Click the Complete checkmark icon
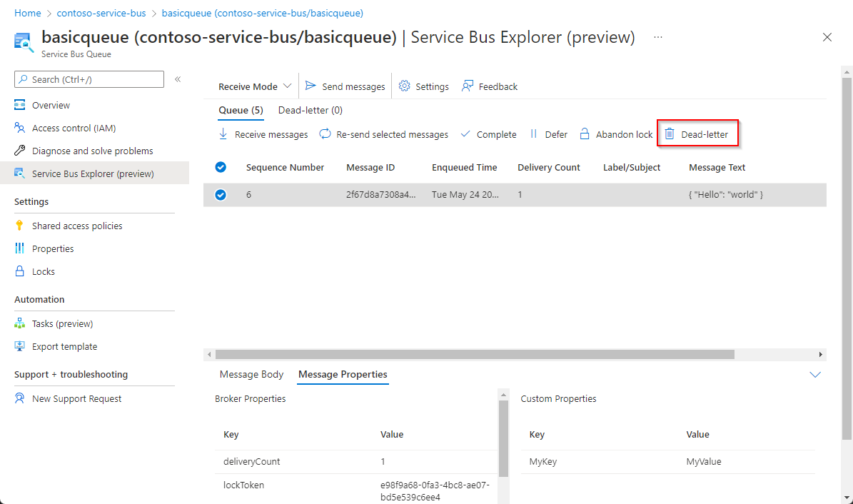The height and width of the screenshot is (504, 853). click(x=465, y=134)
